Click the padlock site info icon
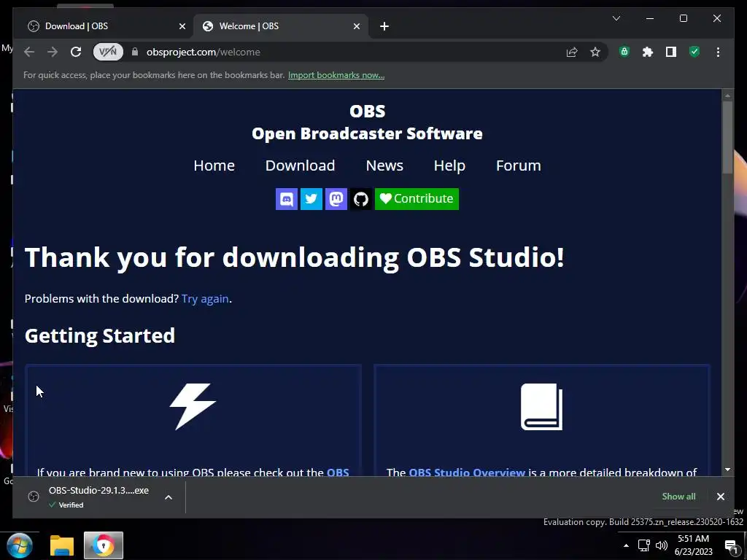The image size is (747, 560). click(135, 52)
